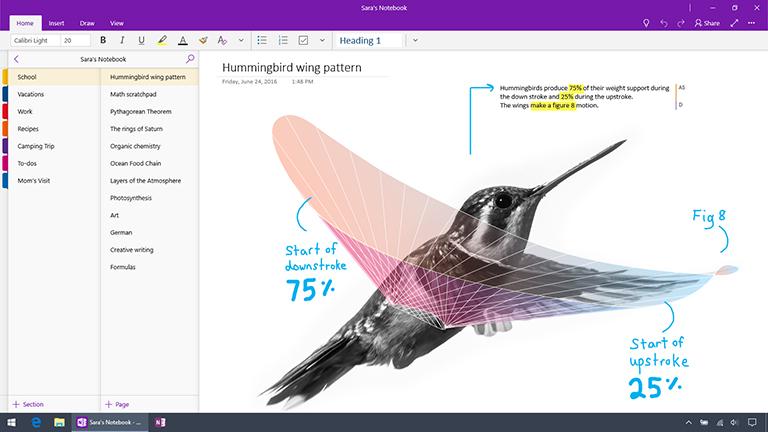Click the Share button
The height and width of the screenshot is (432, 768).
pos(707,22)
